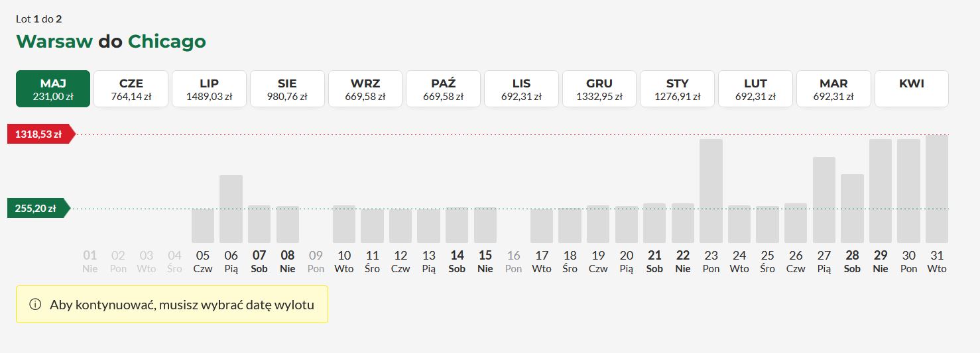The image size is (980, 353).
Task: Choose the SIE 980,76 zł tab
Action: click(287, 89)
